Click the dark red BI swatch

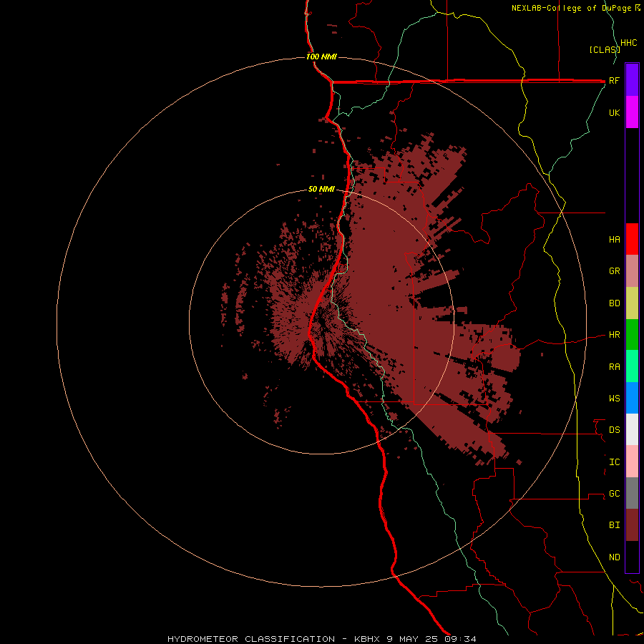(x=632, y=525)
